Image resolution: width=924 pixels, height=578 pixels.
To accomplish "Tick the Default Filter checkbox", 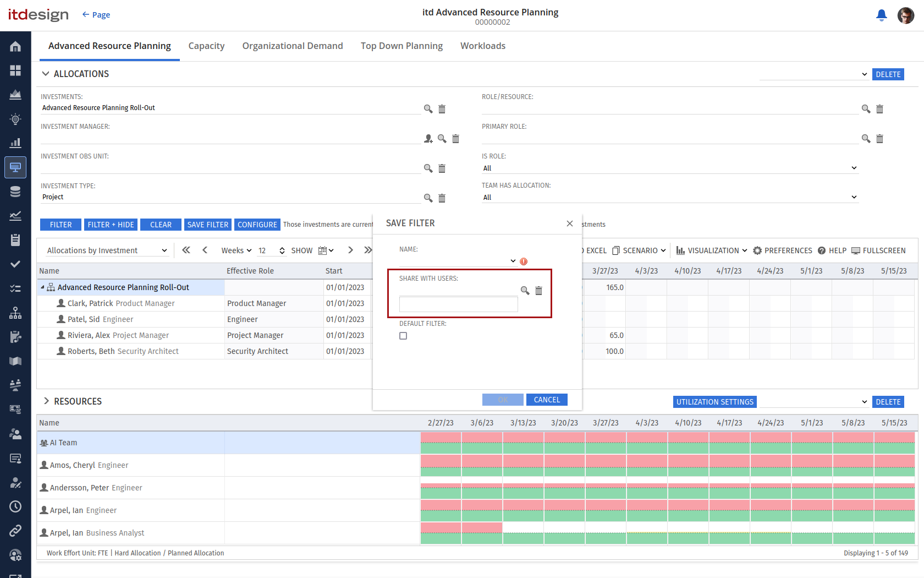I will click(403, 336).
